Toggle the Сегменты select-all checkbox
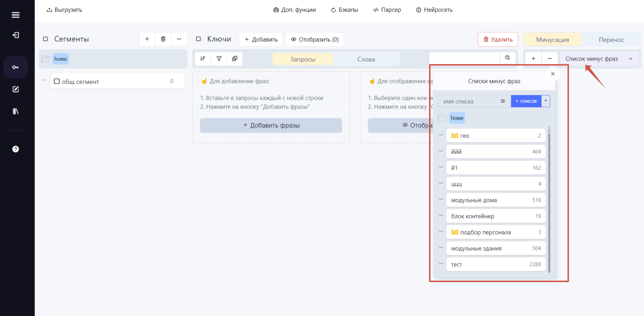Image resolution: width=644 pixels, height=316 pixels. click(x=45, y=39)
